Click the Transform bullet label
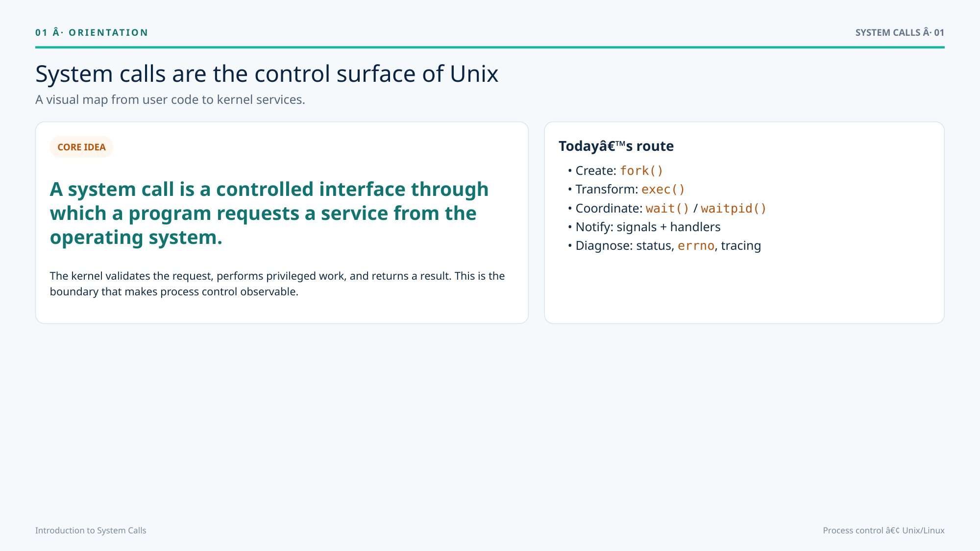980x551 pixels. (x=607, y=189)
